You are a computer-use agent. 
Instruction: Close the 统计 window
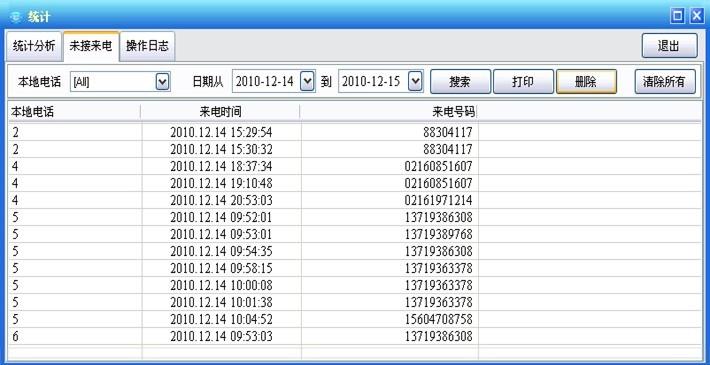696,17
